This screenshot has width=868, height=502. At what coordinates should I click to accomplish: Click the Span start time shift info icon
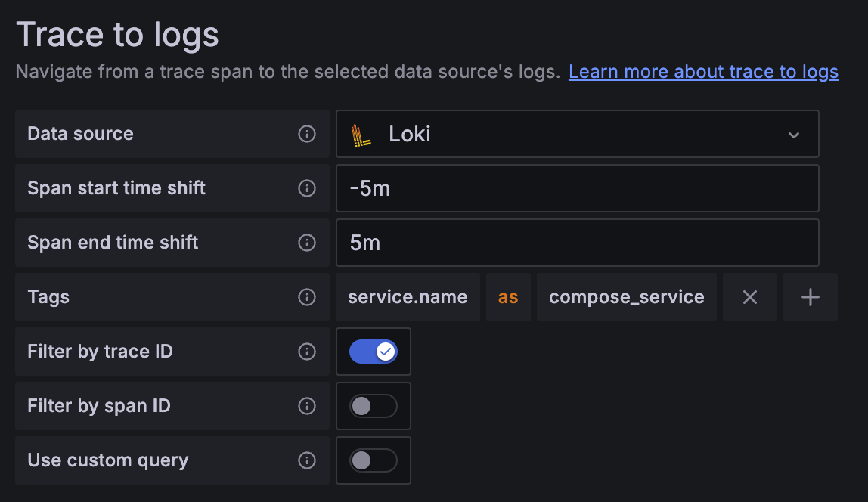[307, 188]
